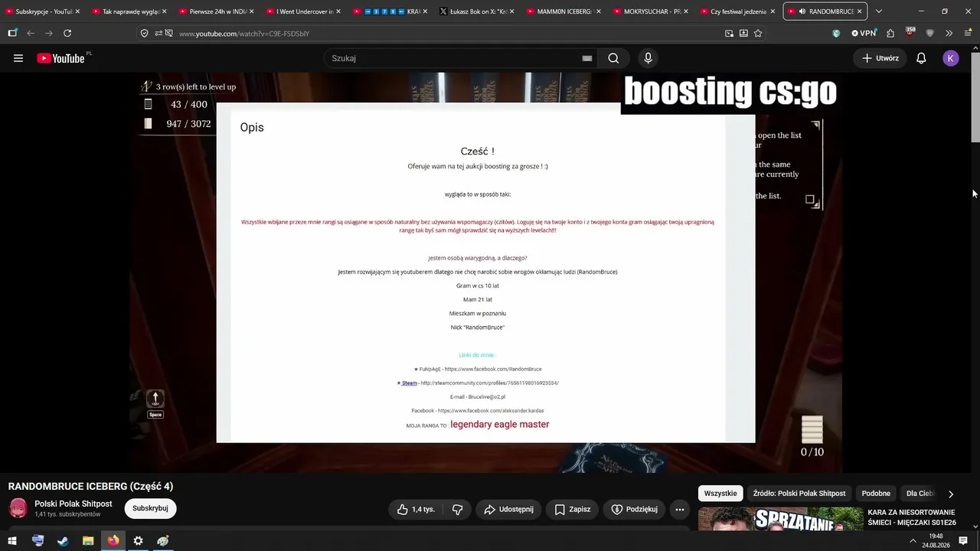
Task: Switch to the MOKRYSUCHAR tab
Action: pyautogui.click(x=651, y=11)
